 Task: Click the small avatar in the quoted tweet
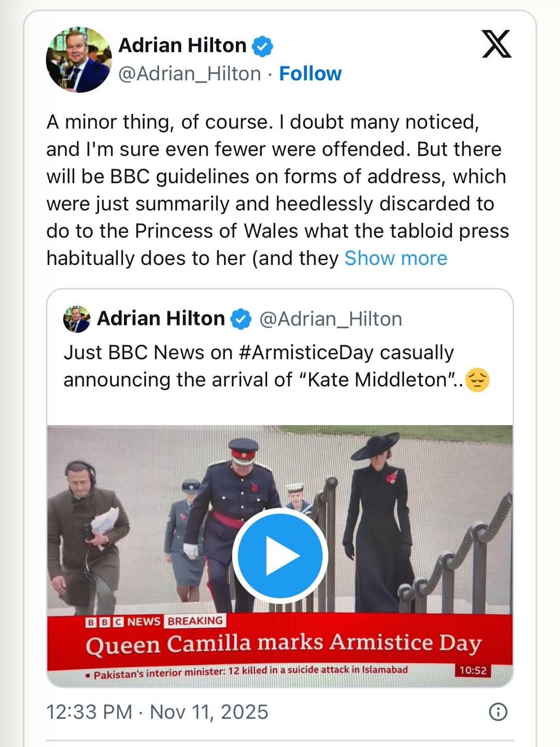[77, 319]
